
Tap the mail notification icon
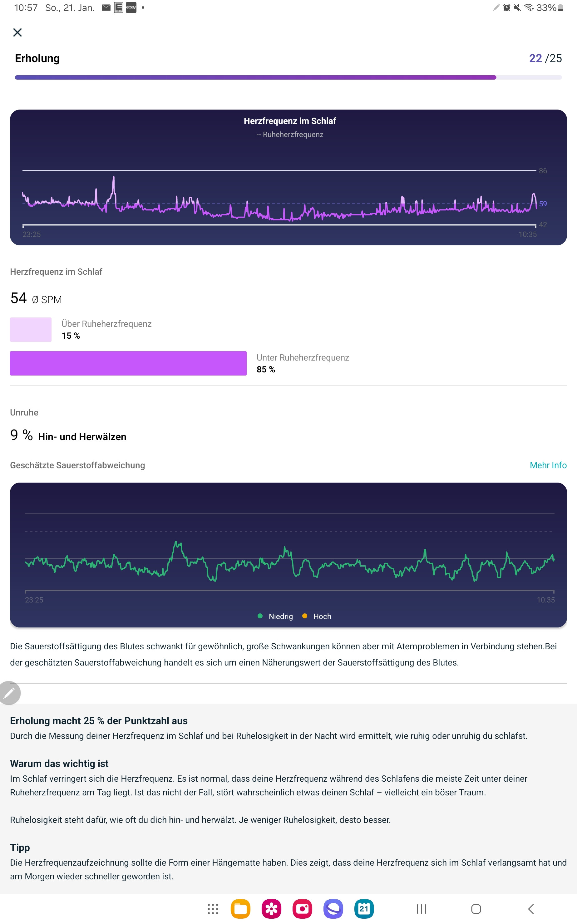106,7
